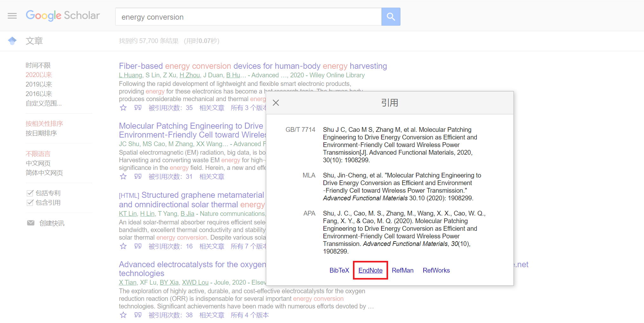Open the hamburger menu
Viewport: 644px width, 323px height.
click(x=12, y=16)
